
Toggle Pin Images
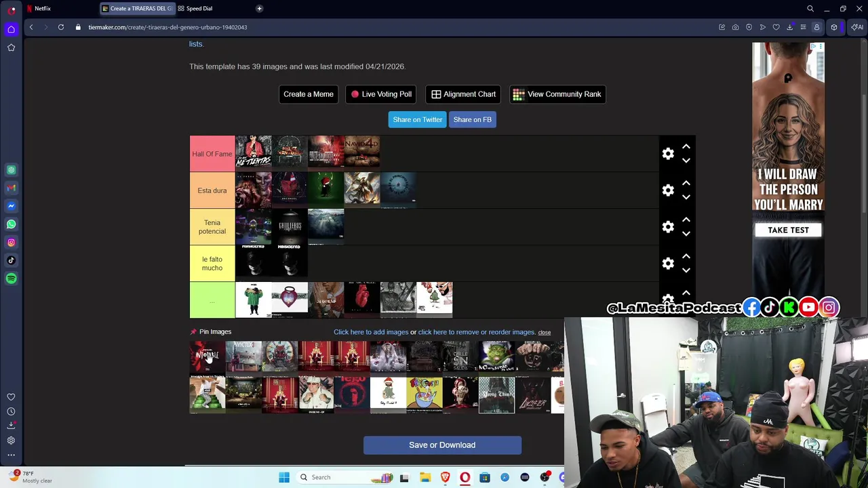[211, 331]
